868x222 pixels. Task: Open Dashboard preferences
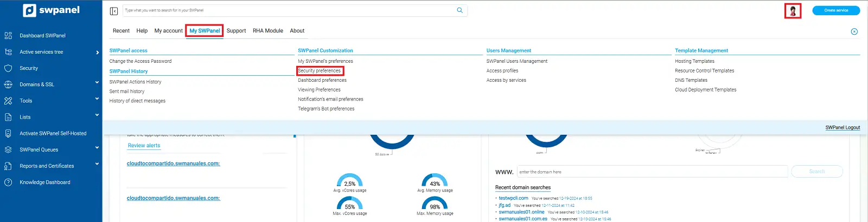[x=322, y=80]
